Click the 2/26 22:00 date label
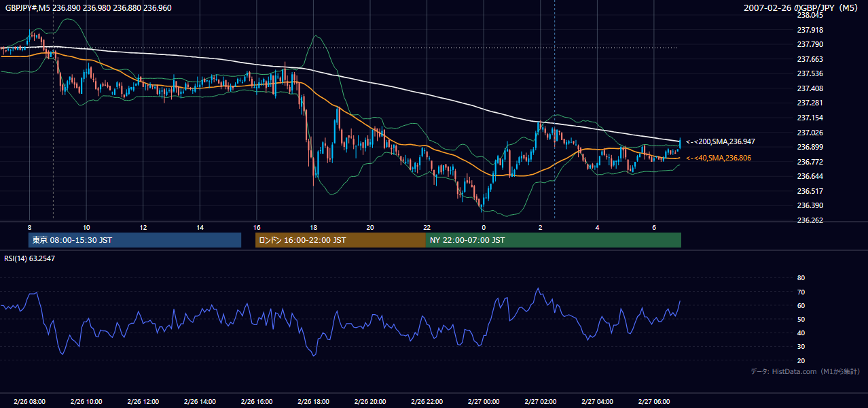The width and height of the screenshot is (868, 408). coord(427,402)
